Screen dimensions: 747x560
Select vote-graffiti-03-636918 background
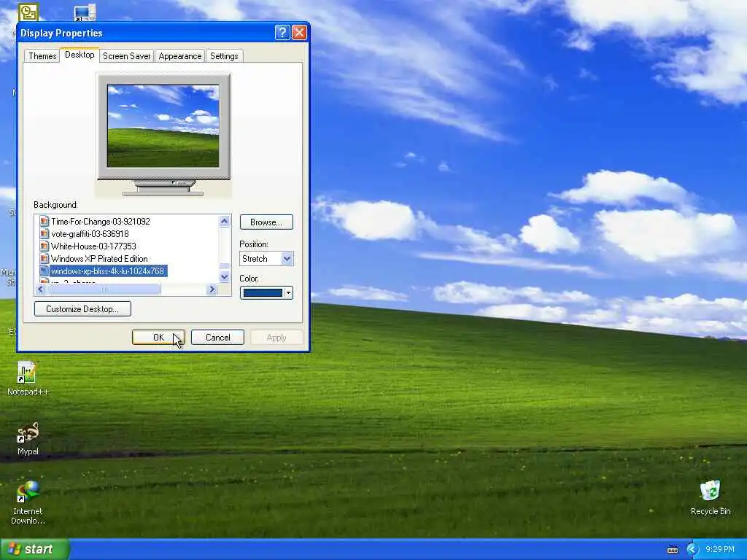click(x=90, y=233)
